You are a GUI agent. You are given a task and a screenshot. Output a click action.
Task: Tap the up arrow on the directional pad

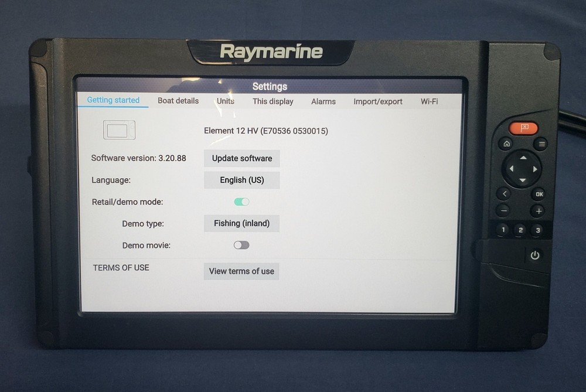point(523,158)
